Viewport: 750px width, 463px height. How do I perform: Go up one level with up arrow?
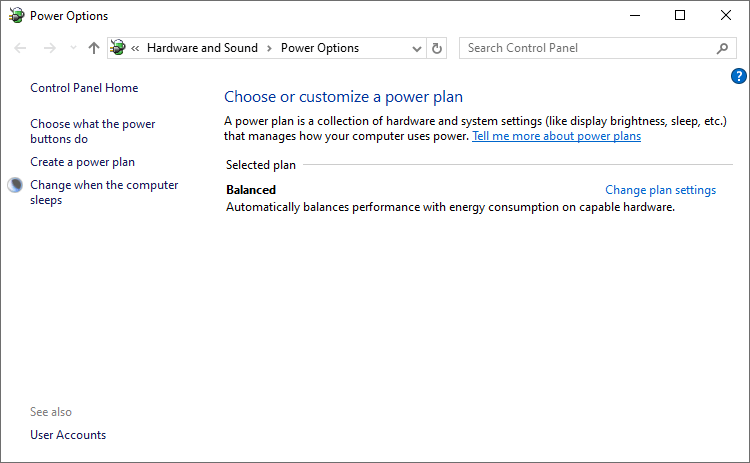(x=94, y=48)
